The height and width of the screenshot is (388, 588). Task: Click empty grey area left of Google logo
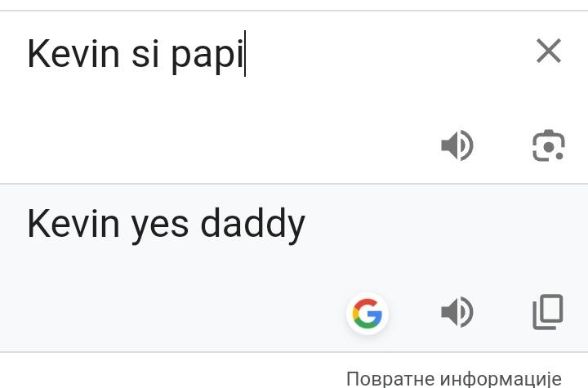click(163, 313)
